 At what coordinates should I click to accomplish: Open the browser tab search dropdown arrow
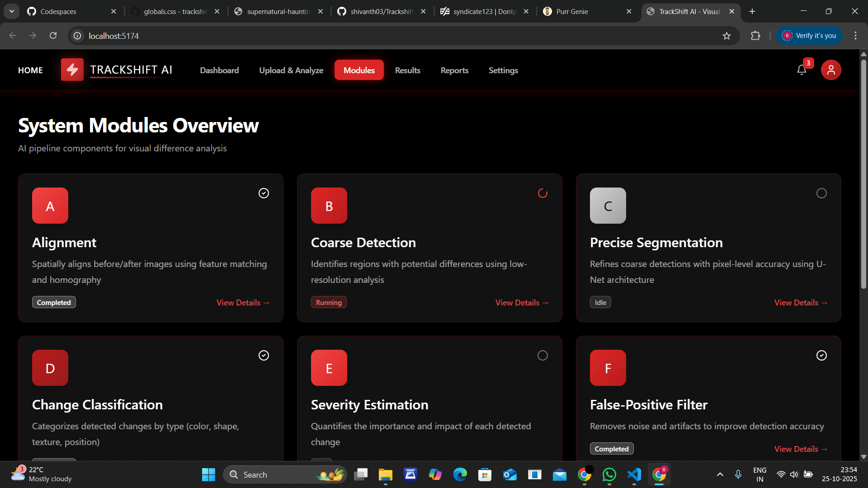point(12,11)
